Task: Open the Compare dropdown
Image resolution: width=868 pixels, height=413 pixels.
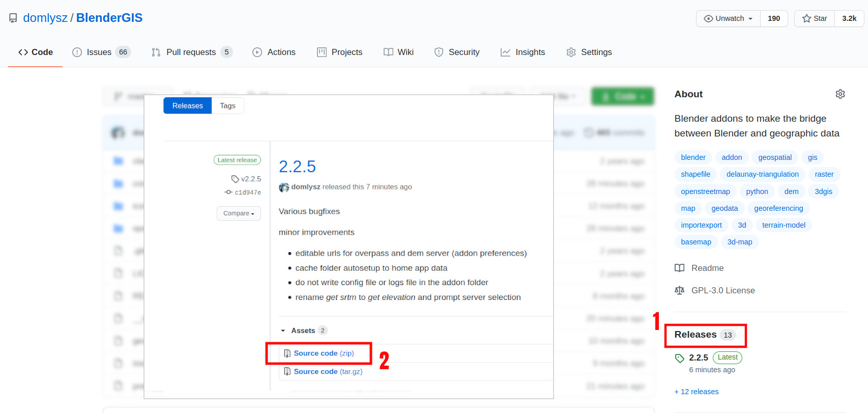Action: click(239, 213)
